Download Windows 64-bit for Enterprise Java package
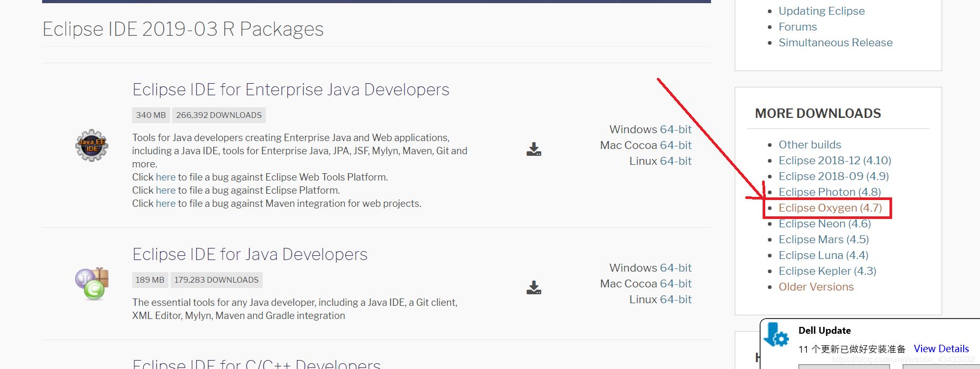Screen dimensions: 980x369 676,129
